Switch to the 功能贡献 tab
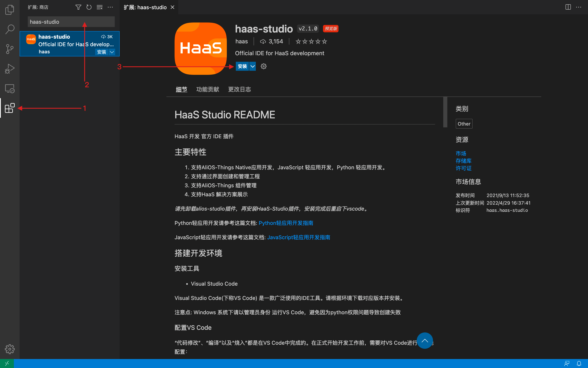 (x=207, y=89)
